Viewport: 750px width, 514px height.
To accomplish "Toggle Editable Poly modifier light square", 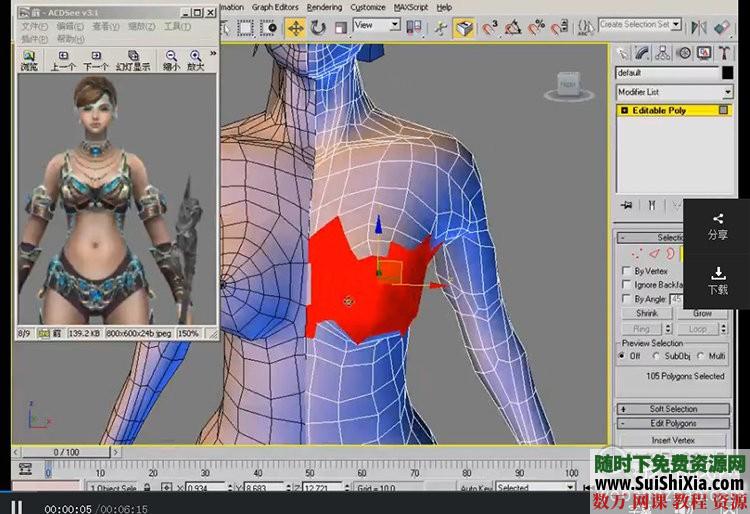I will coord(723,110).
